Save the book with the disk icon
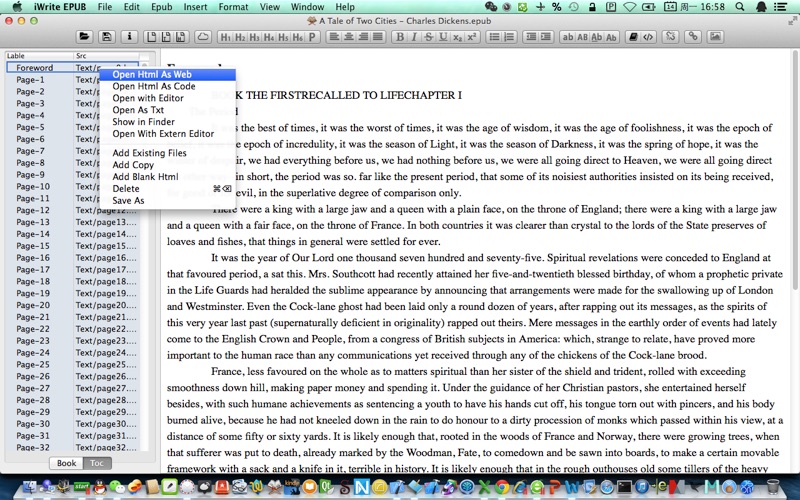This screenshot has width=800, height=500. [107, 37]
